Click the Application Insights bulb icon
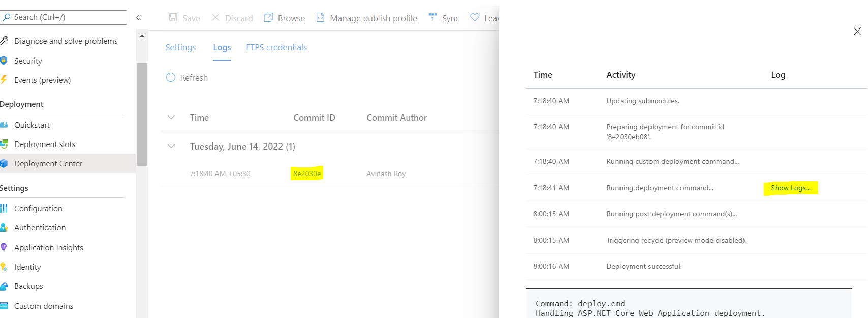The width and height of the screenshot is (868, 318). (x=4, y=247)
